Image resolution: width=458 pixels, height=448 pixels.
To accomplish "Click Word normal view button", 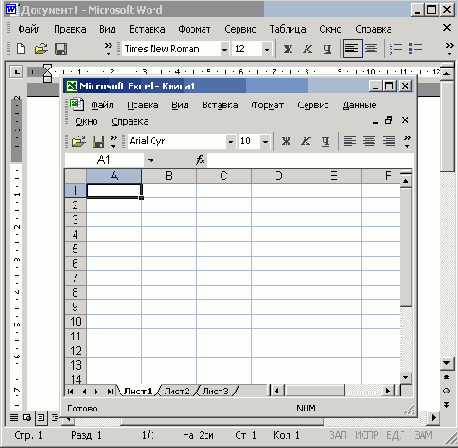I will (14, 417).
